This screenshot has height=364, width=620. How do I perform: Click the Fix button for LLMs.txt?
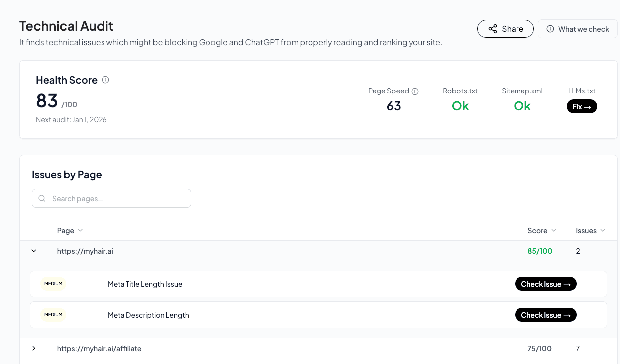pyautogui.click(x=582, y=106)
